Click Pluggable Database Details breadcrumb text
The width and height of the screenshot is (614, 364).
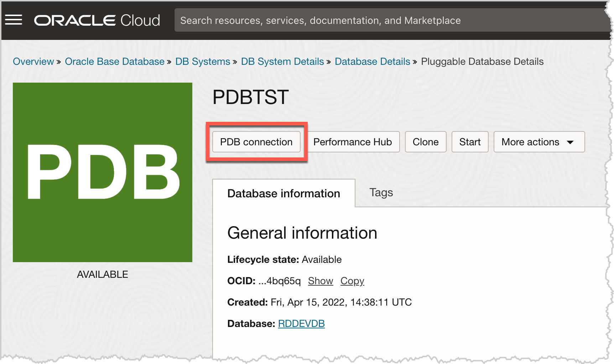tap(482, 62)
